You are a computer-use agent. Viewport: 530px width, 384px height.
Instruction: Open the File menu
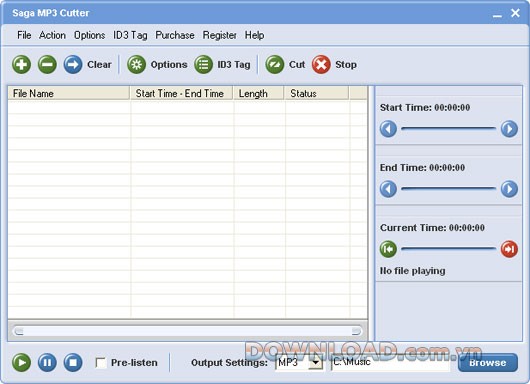point(24,35)
